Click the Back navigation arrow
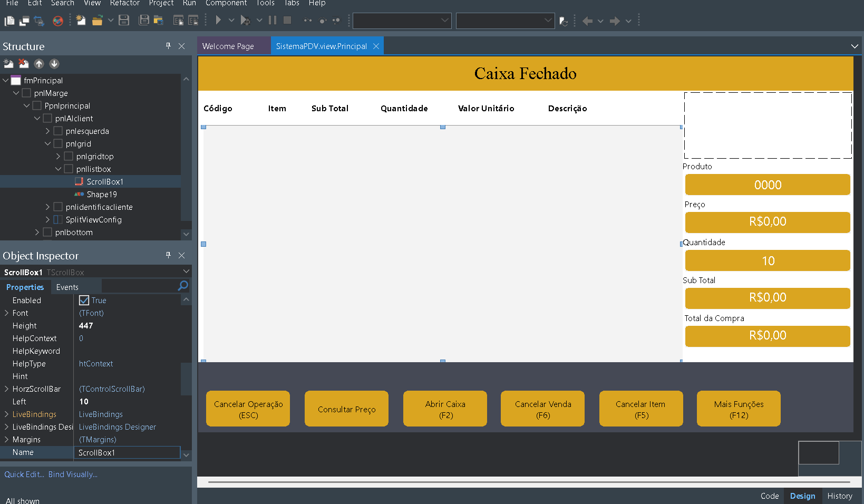The height and width of the screenshot is (504, 864). (588, 21)
